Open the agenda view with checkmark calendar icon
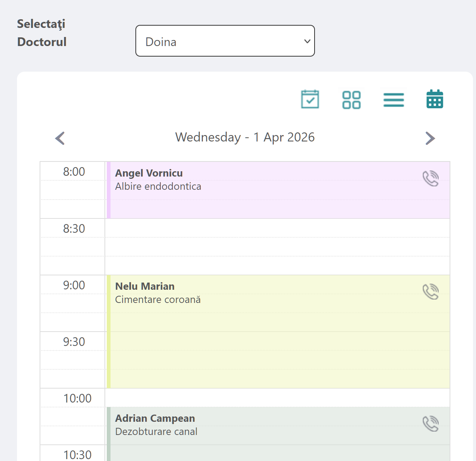 point(310,99)
